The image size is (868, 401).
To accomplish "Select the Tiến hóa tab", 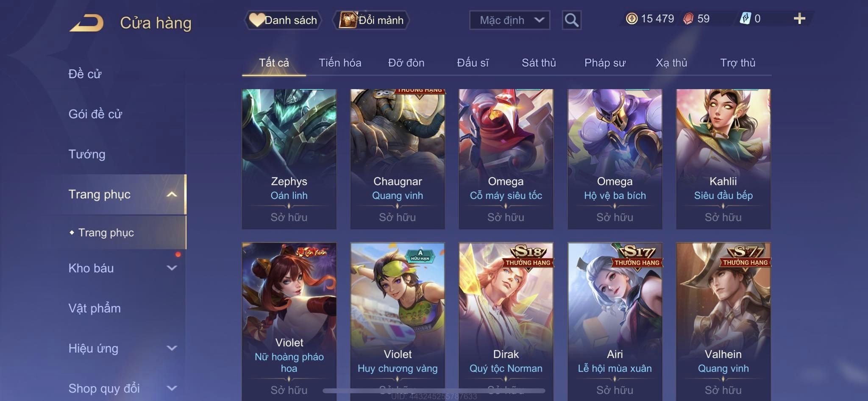I will (x=340, y=63).
